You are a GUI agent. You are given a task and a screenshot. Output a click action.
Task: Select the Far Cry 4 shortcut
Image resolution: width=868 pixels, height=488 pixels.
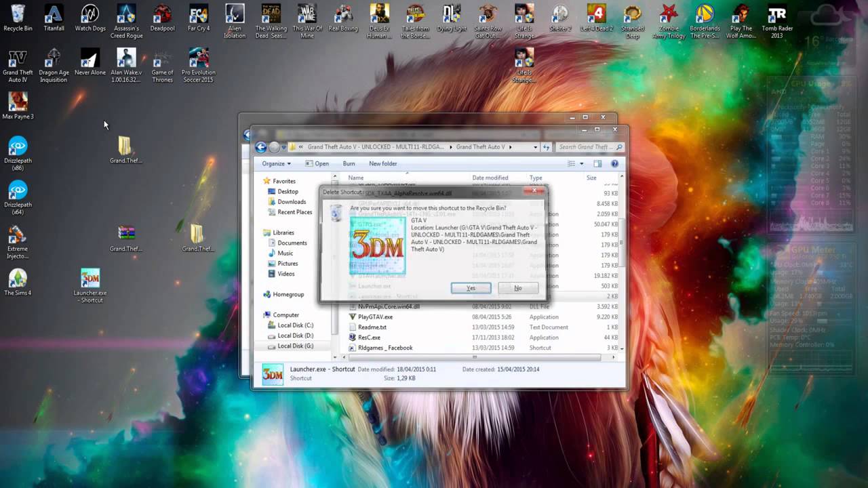(198, 18)
